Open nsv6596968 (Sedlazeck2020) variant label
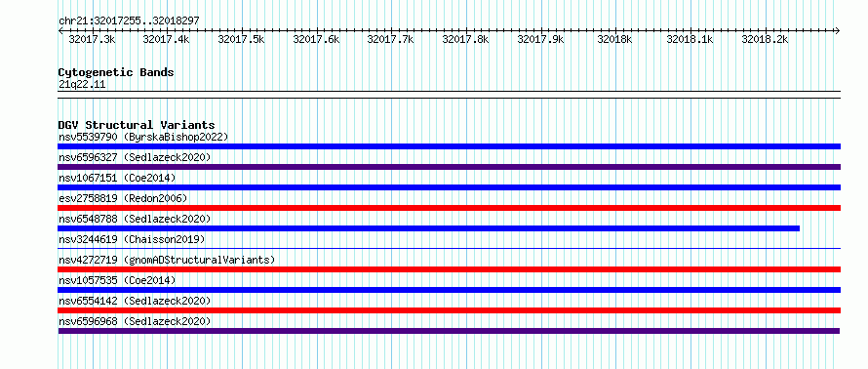 click(x=135, y=321)
